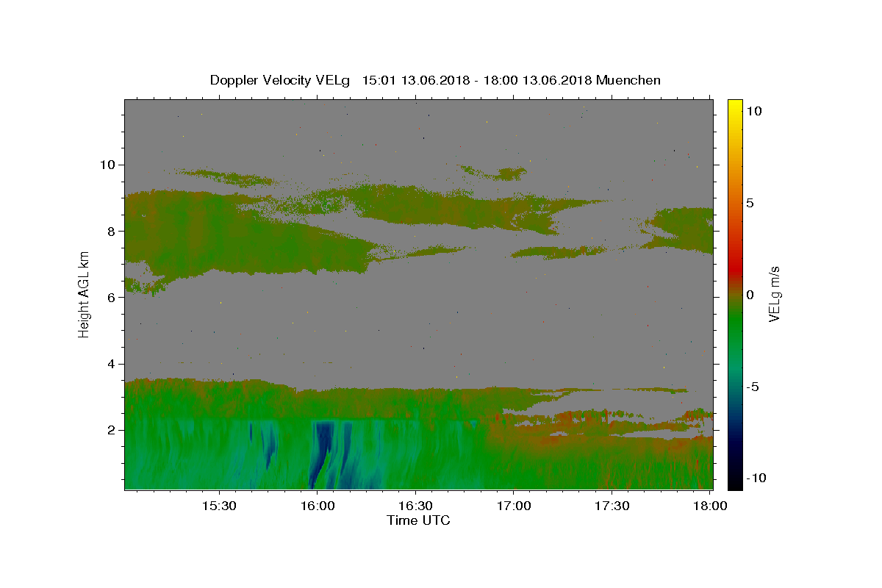
Task: Select the 'Time UTC' axis label
Action: point(418,520)
